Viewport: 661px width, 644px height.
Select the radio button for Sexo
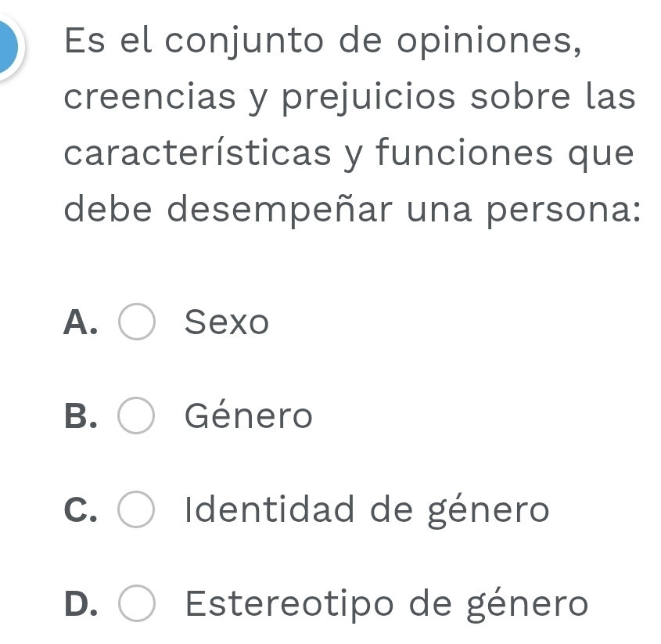coord(137,323)
